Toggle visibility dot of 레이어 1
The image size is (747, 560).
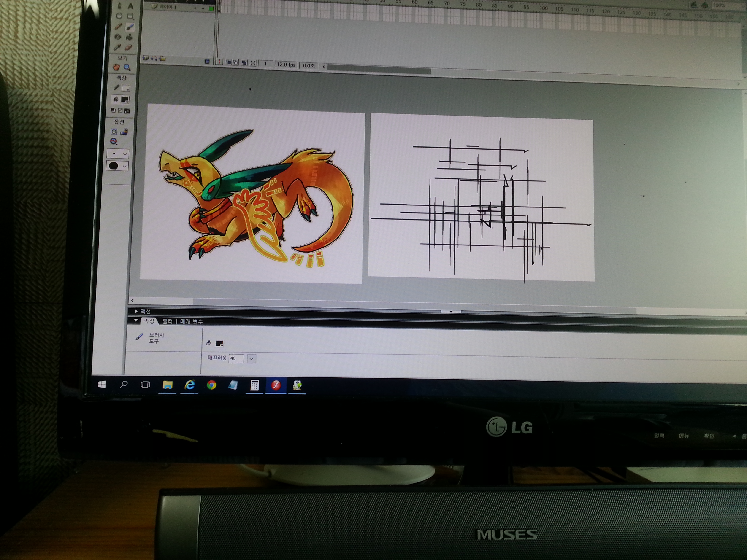(195, 8)
